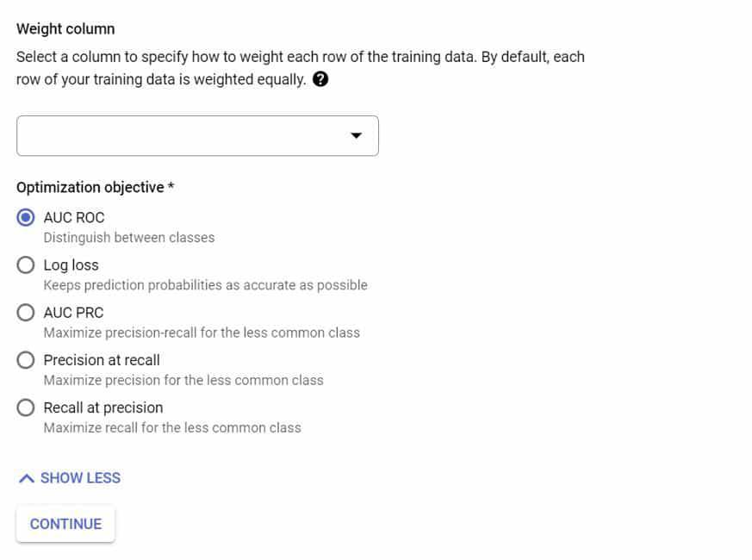Click the 'Maximize precision-recall' description text

click(202, 333)
